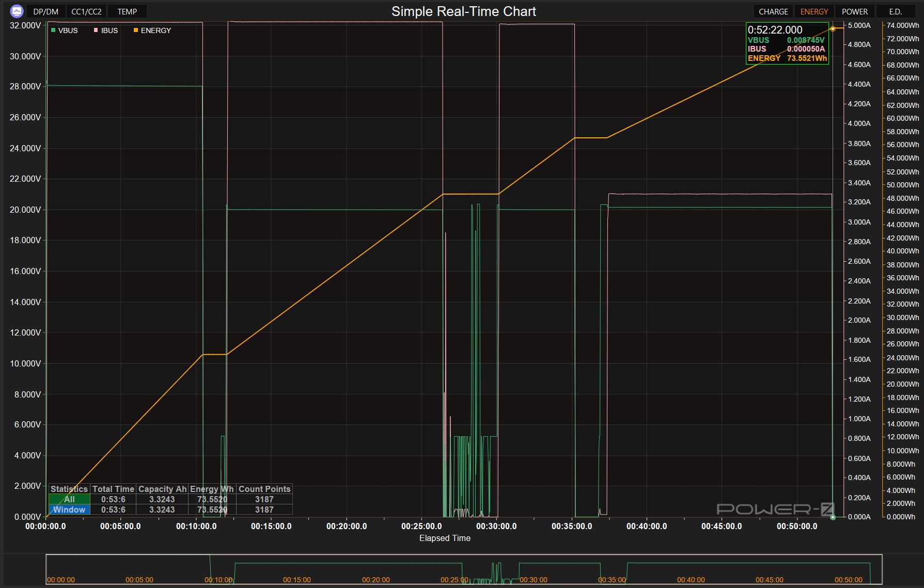
Task: Click the green square beside VBUS legend
Action: (x=53, y=30)
